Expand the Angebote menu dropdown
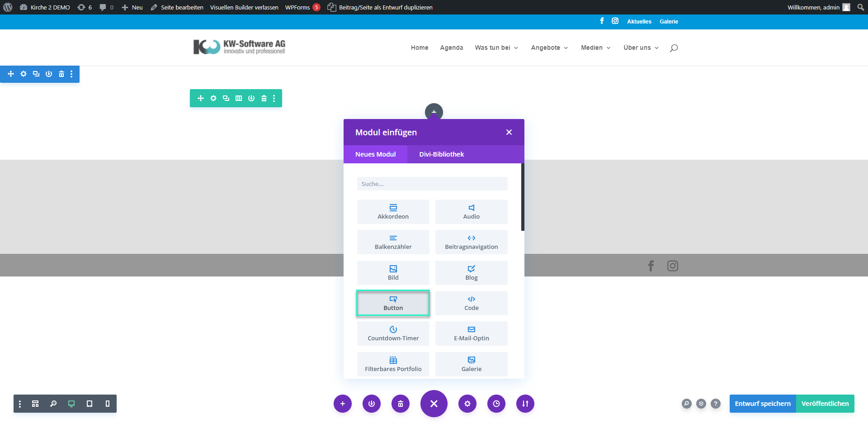Viewport: 868px width, 424px height. (549, 48)
